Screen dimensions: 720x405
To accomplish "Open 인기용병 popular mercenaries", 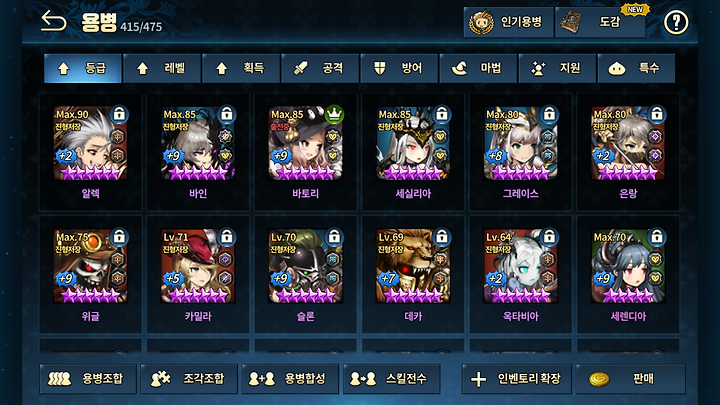I will point(508,22).
